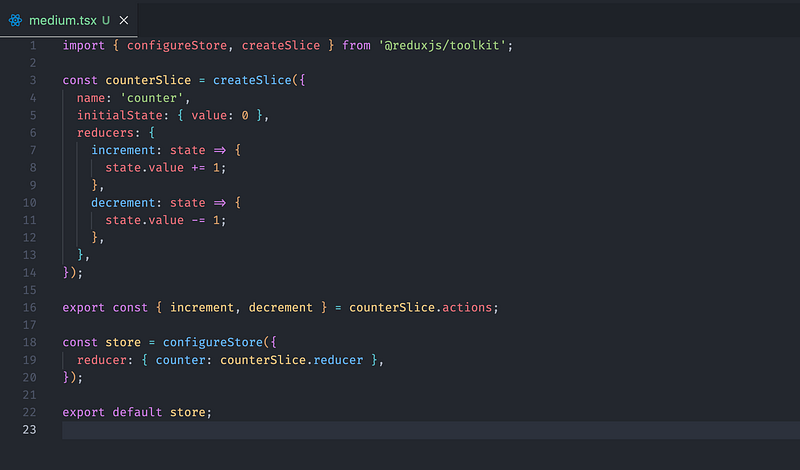Image resolution: width=800 pixels, height=470 pixels.
Task: Click line number 18 in gutter
Action: (30, 342)
